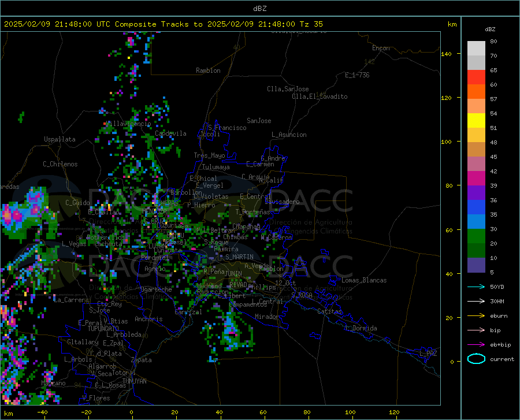Click the 'Ugarteche' map label
520x420 pixels.
(156, 289)
